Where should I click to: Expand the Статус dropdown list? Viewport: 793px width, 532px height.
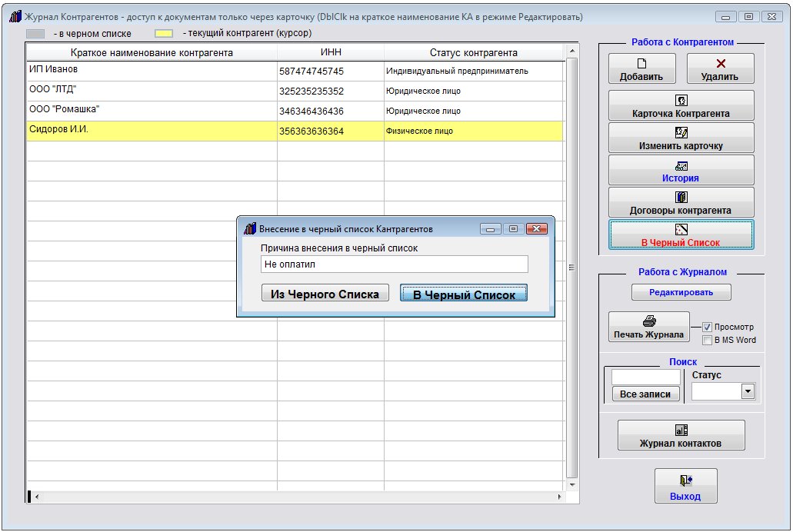pos(746,392)
